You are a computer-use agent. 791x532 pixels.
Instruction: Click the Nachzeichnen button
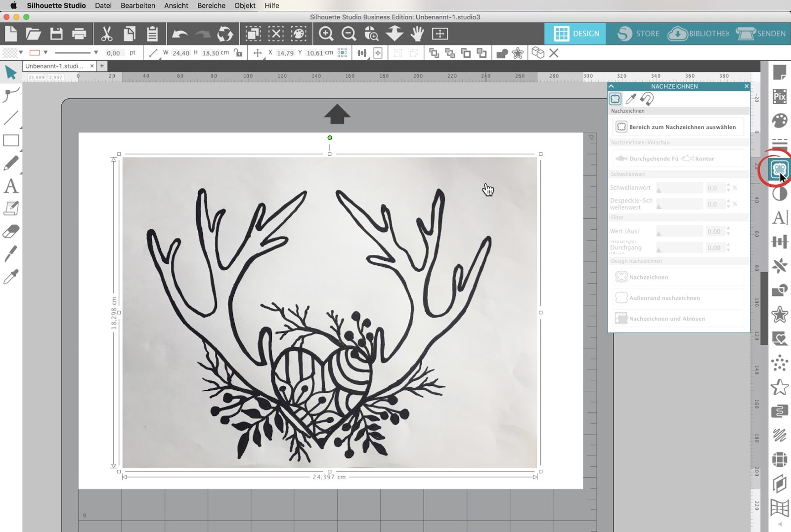[678, 277]
